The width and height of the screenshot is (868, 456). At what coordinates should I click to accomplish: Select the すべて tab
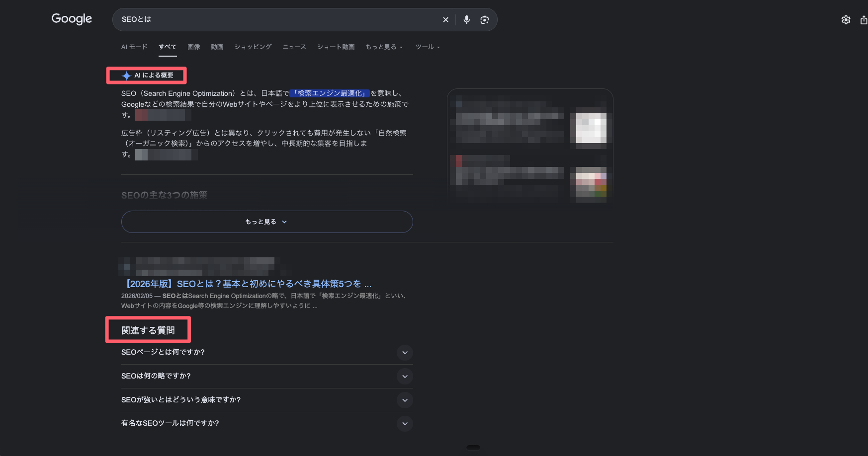(168, 47)
